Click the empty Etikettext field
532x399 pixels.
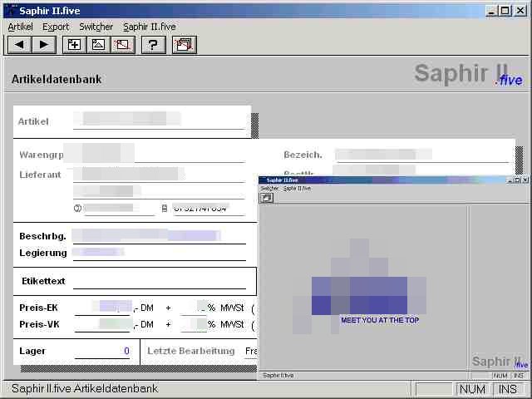(x=160, y=281)
